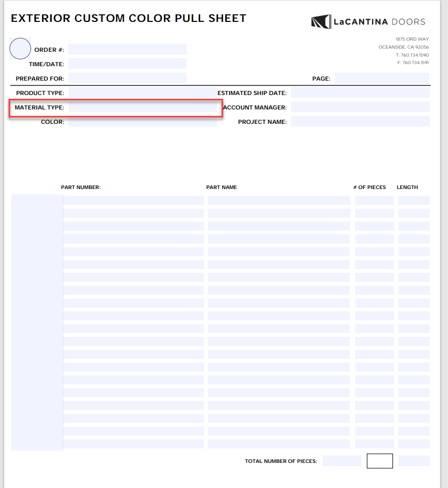
Task: Click the fax number "F: 760.734.1591"
Action: point(413,62)
